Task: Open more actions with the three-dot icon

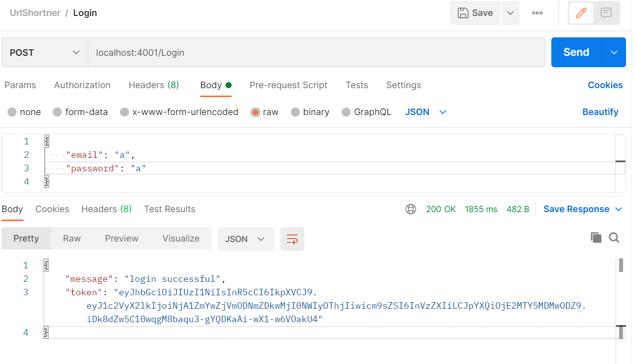Action: pyautogui.click(x=537, y=12)
